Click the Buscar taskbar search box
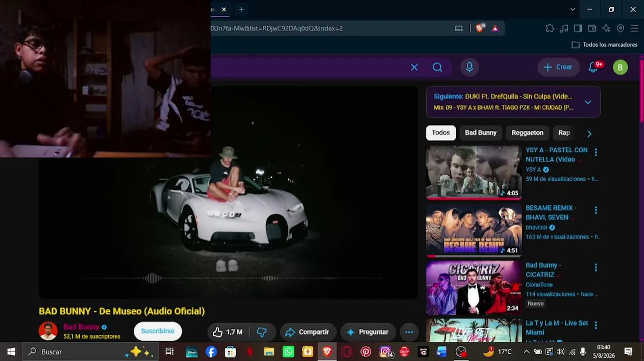The width and height of the screenshot is (644, 361). click(90, 352)
